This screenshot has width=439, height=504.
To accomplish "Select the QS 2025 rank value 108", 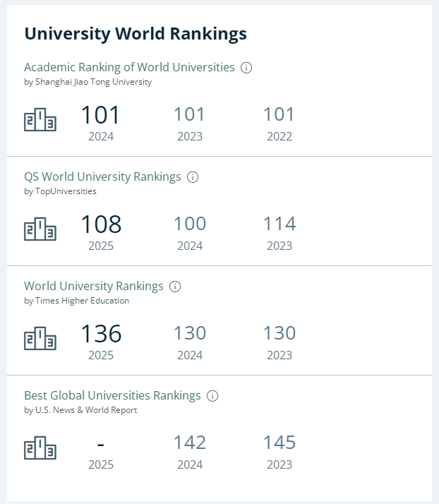I will pos(101,224).
